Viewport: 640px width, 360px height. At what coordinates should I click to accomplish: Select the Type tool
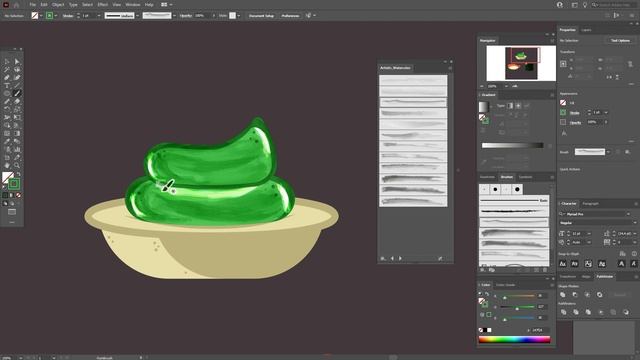pos(7,86)
